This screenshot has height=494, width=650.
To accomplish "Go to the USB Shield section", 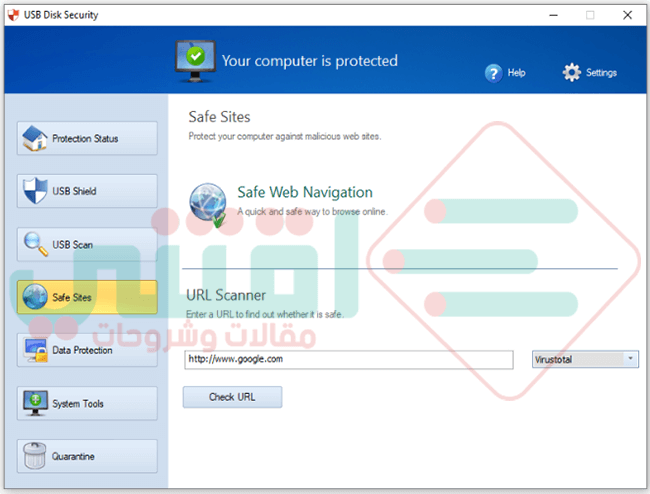I will tap(87, 191).
